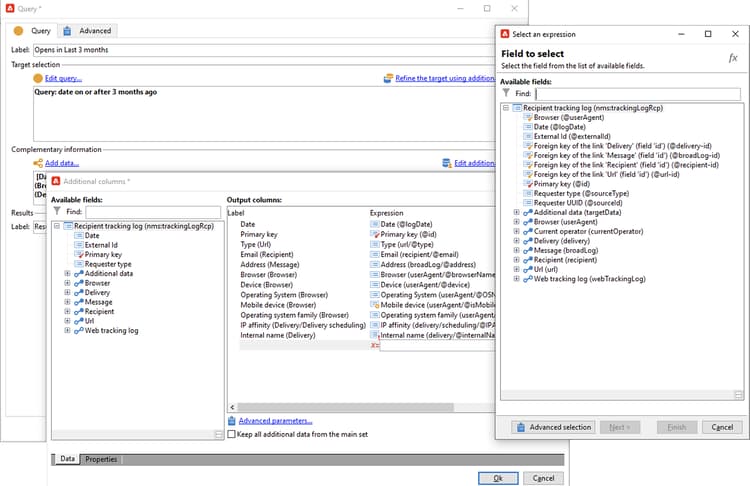This screenshot has height=486, width=750.
Task: Click Cancel in Select an expression dialog
Action: click(x=722, y=427)
